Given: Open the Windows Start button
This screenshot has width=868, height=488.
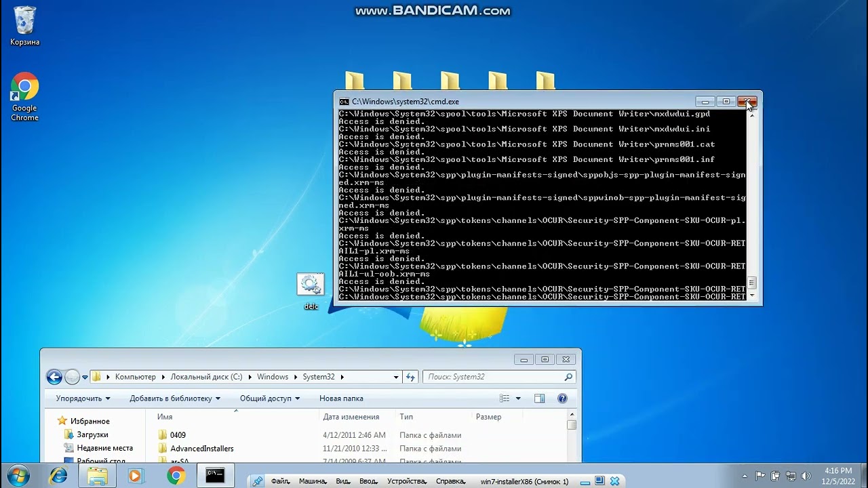Looking at the screenshot, I should click(18, 475).
